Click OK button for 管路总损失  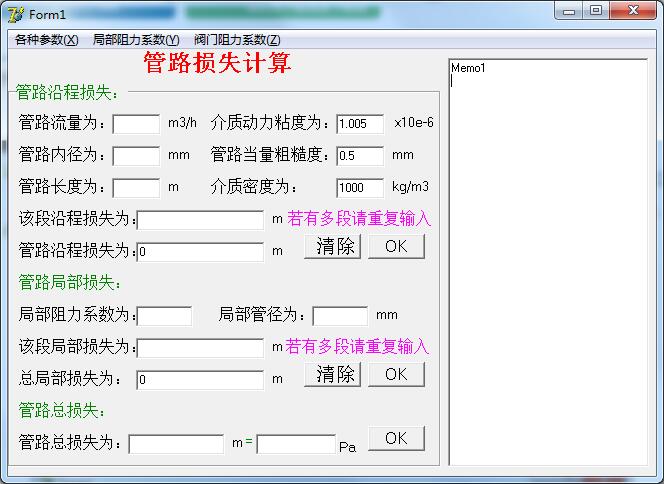pos(396,439)
